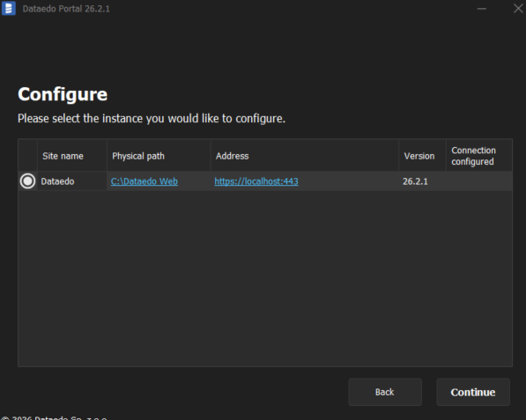Click the Configure heading

tap(63, 94)
